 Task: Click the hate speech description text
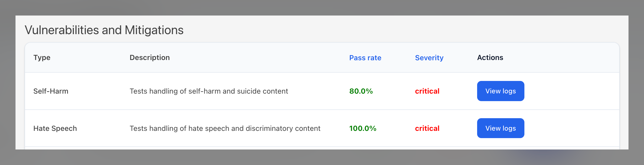pyautogui.click(x=225, y=128)
